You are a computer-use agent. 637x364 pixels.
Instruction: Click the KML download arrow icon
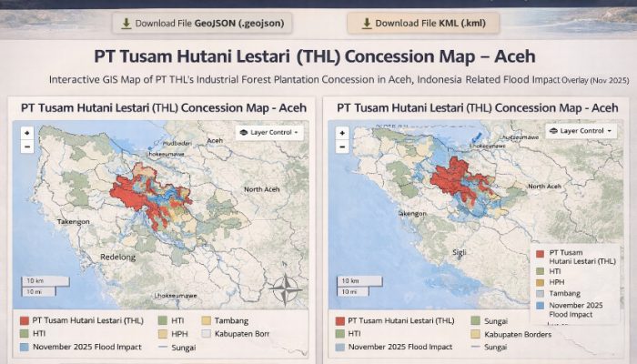(x=367, y=24)
